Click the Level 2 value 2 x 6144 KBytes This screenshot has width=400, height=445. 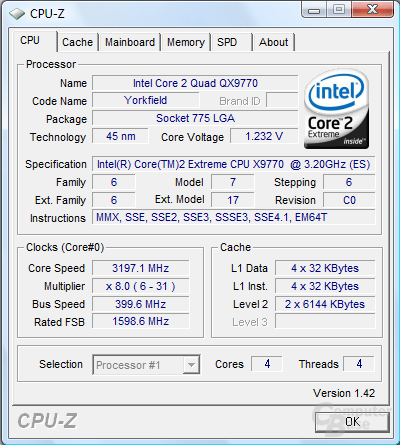325,304
